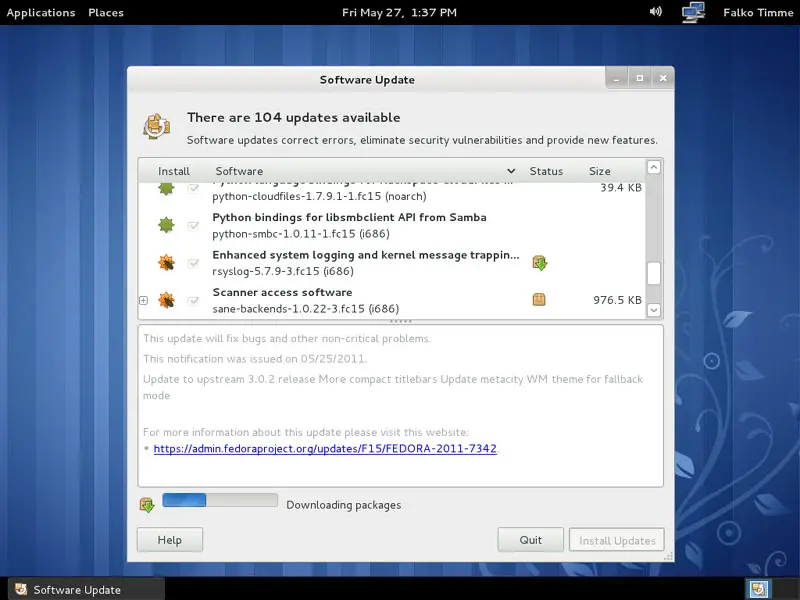
Task: Toggle install checkbox for sane-backends
Action: pos(193,301)
